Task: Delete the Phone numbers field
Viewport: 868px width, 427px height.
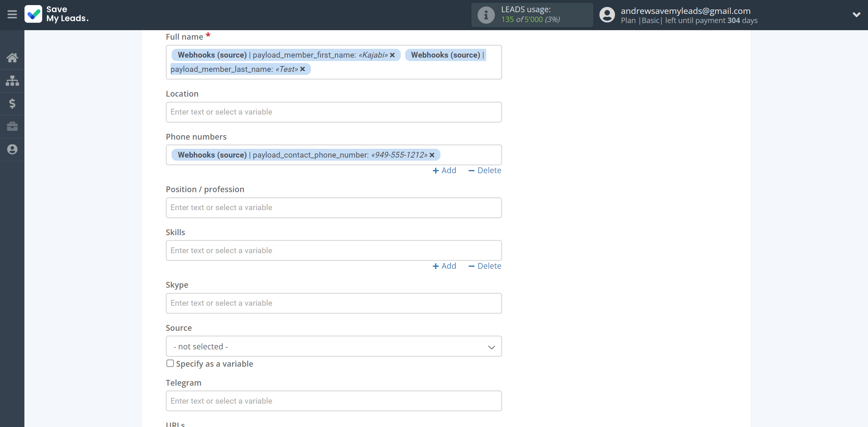Action: coord(485,170)
